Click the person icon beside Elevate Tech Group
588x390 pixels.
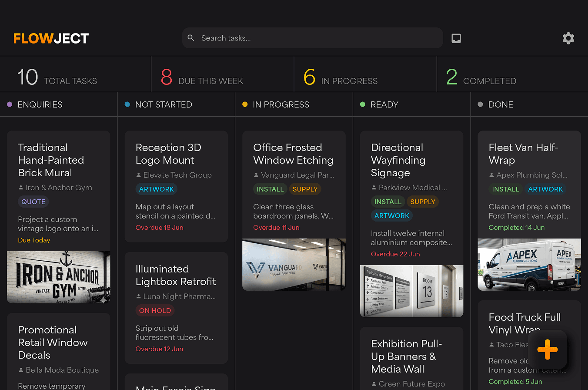pos(139,175)
